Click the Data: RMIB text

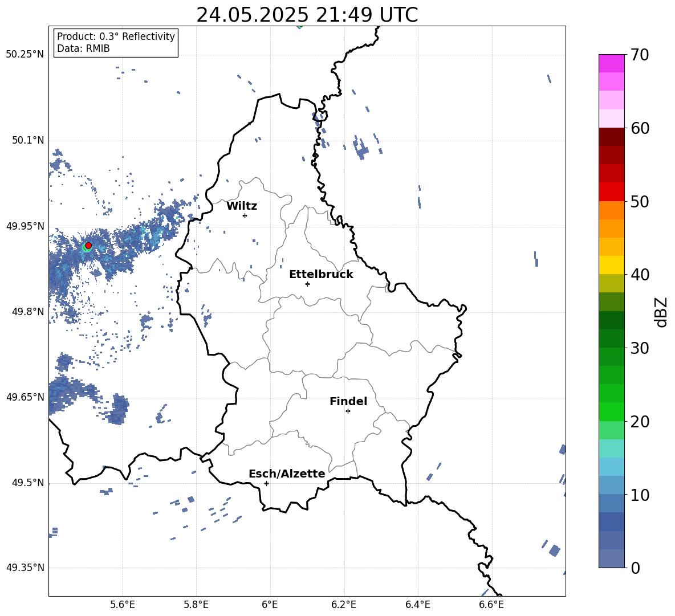83,48
